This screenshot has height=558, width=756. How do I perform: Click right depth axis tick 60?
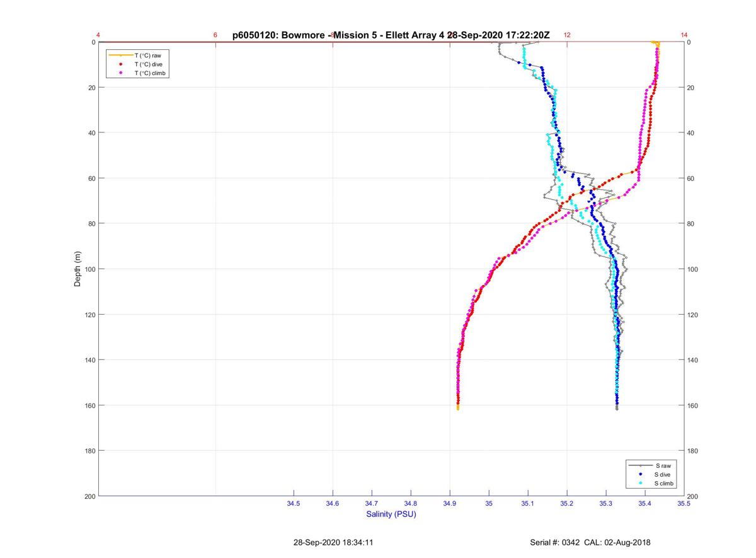pyautogui.click(x=691, y=178)
